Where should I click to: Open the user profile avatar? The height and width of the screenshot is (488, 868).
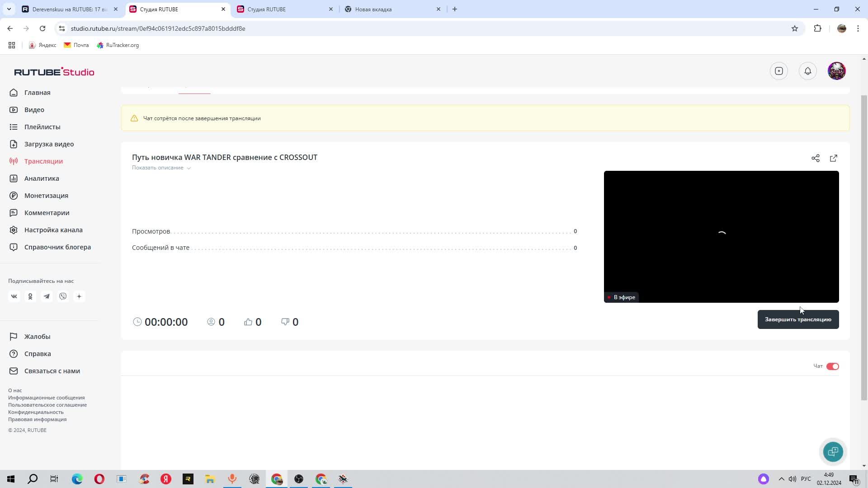pos(837,71)
